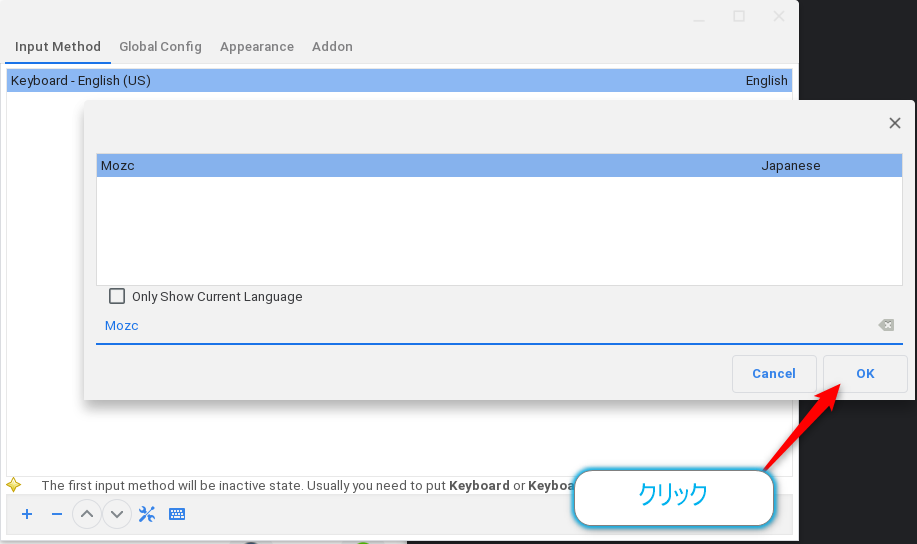Image resolution: width=917 pixels, height=544 pixels.
Task: Open the Appearance tab
Action: pos(257,46)
